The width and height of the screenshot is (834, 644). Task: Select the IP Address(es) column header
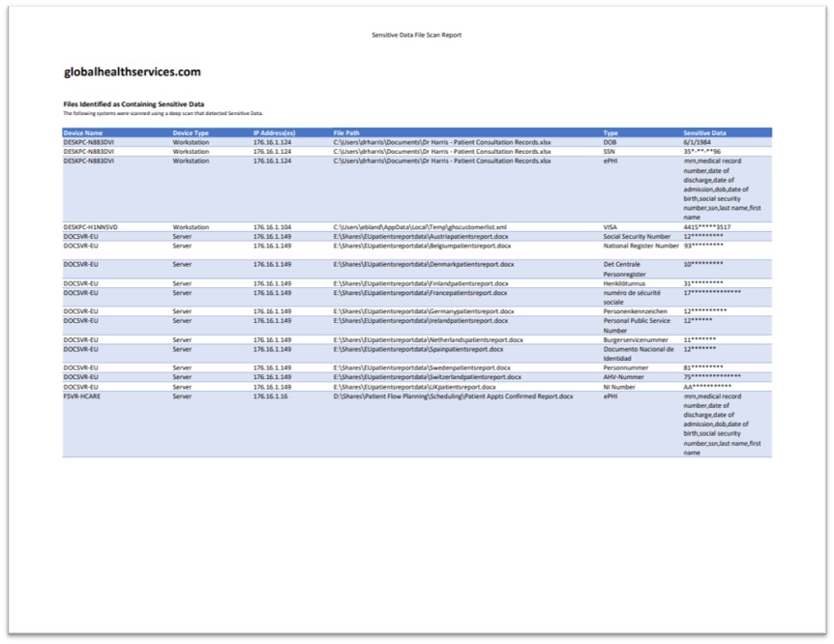coord(274,132)
